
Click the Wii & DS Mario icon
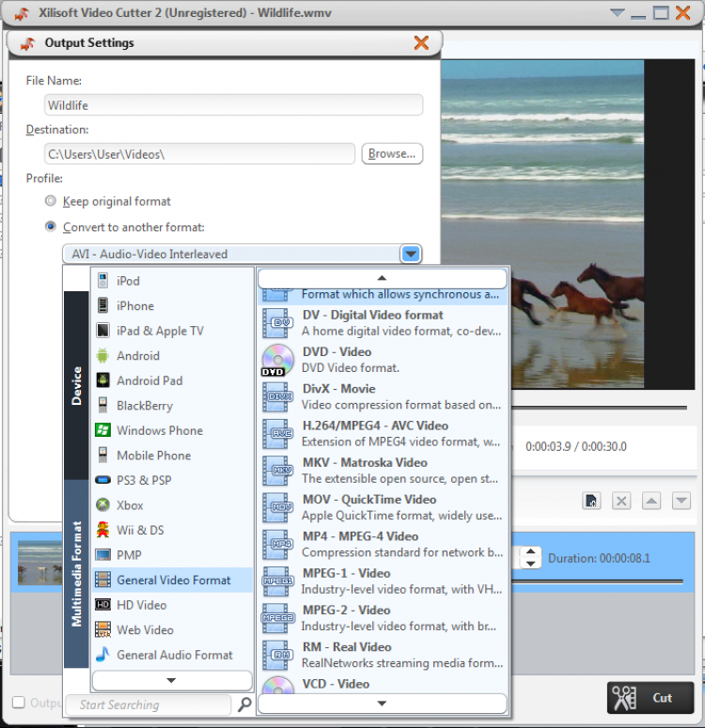102,530
